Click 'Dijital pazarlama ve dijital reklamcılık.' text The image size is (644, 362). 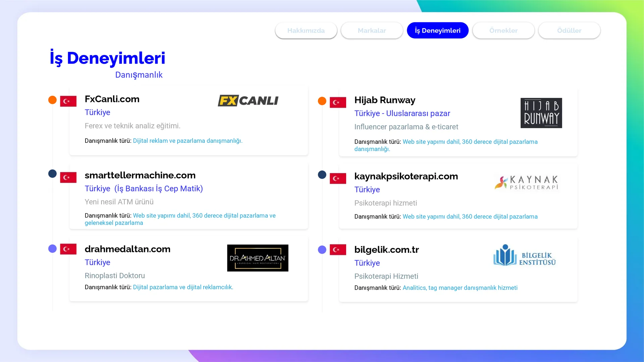183,287
